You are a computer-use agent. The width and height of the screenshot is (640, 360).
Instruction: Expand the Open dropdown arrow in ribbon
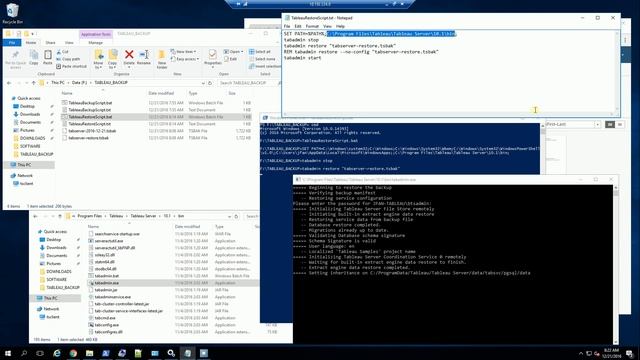tap(242, 52)
